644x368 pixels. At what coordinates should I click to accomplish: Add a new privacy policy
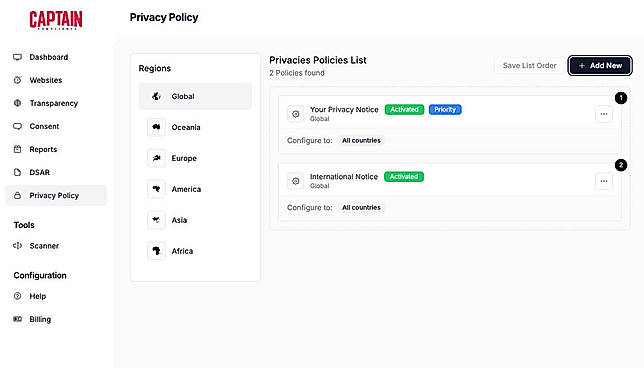point(600,65)
